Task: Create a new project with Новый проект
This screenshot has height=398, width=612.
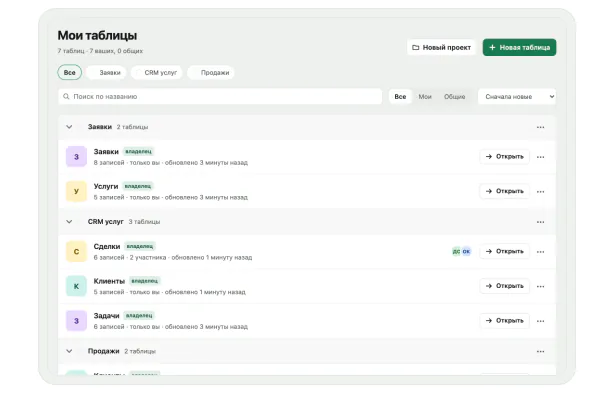Action: (441, 47)
